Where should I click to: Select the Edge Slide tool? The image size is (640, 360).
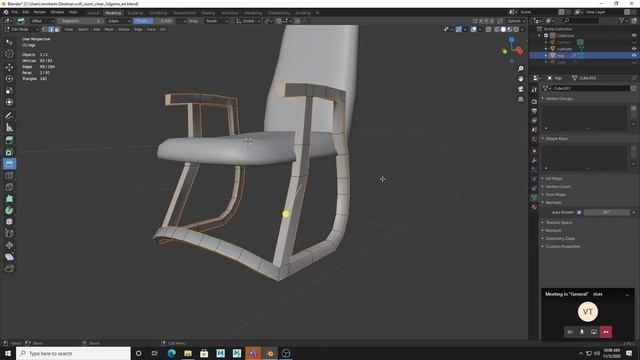pos(9,233)
